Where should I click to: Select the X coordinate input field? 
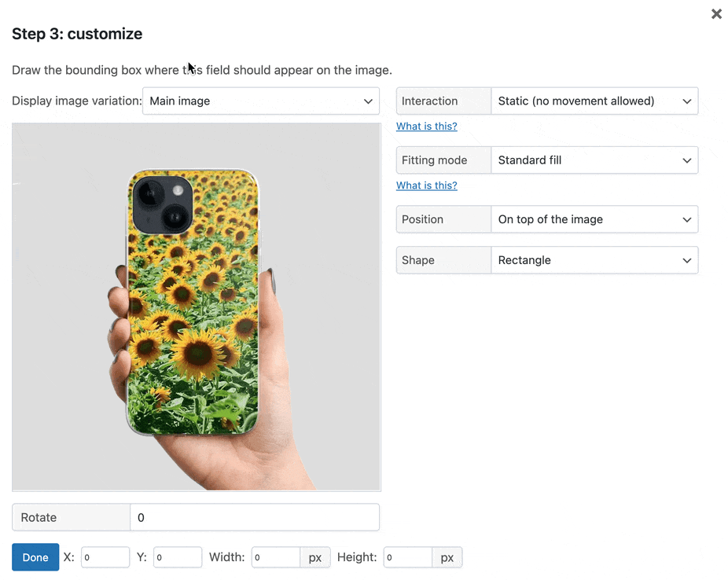click(x=105, y=557)
